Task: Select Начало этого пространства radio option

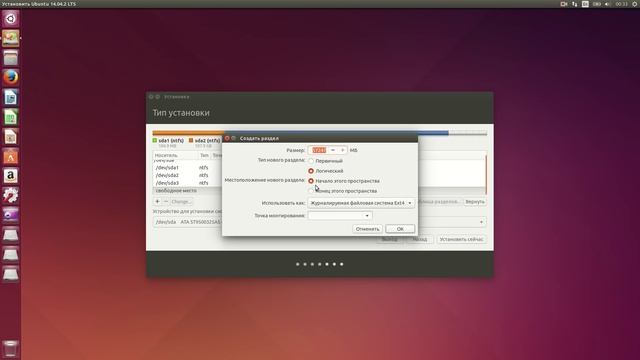Action: pyautogui.click(x=311, y=180)
